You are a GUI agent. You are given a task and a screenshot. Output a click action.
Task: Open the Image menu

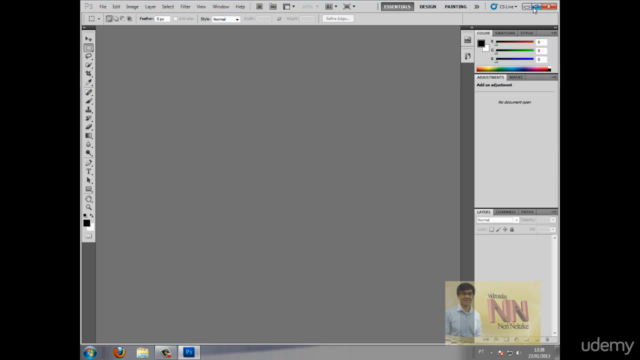coord(132,7)
